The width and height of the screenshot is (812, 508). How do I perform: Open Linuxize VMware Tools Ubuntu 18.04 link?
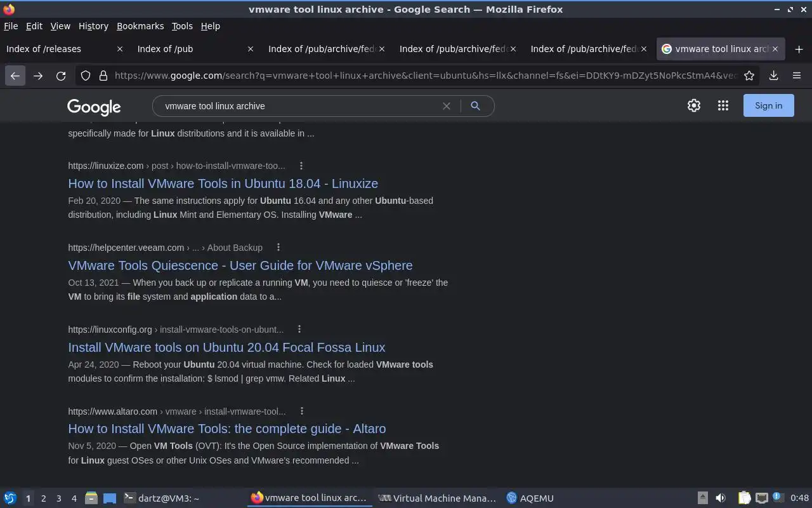(223, 184)
